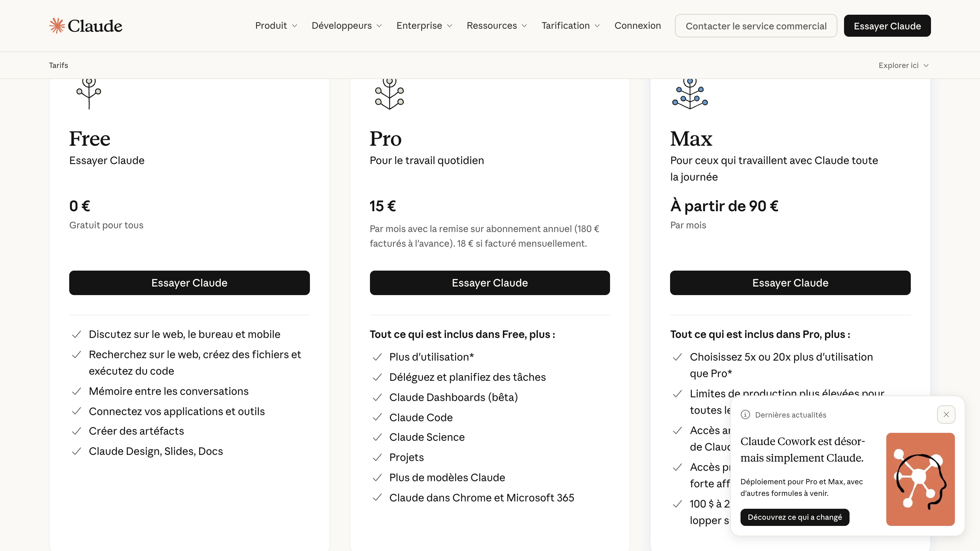
Task: Close the Dernières actualités popup
Action: [x=946, y=414]
